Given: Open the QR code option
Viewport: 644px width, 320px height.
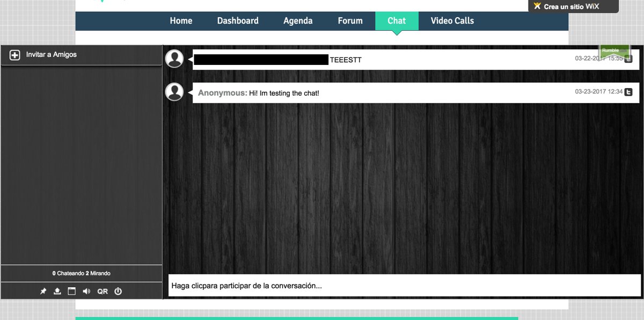Looking at the screenshot, I should click(103, 291).
